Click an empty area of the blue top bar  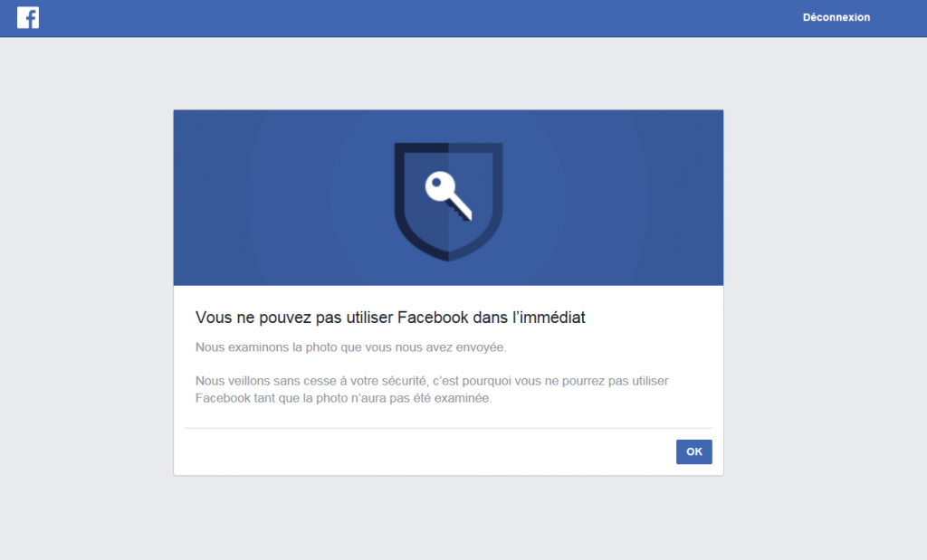(414, 18)
